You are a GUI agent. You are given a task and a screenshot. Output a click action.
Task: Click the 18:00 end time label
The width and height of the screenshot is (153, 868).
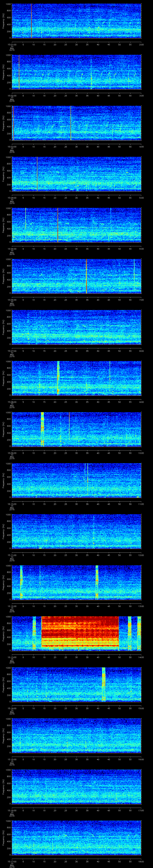pyautogui.click(x=141, y=861)
